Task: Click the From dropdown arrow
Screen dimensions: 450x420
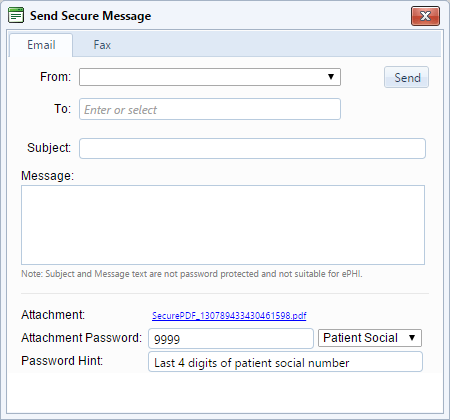Action: (331, 77)
